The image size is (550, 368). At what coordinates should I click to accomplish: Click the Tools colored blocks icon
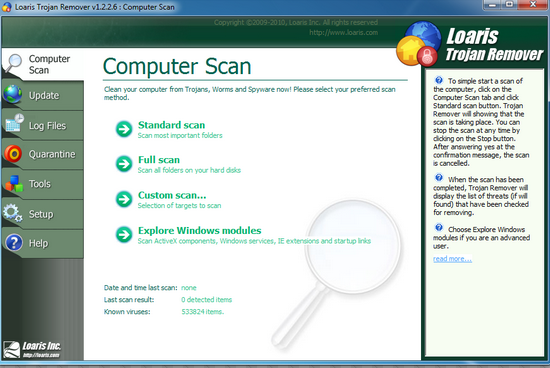[x=14, y=183]
